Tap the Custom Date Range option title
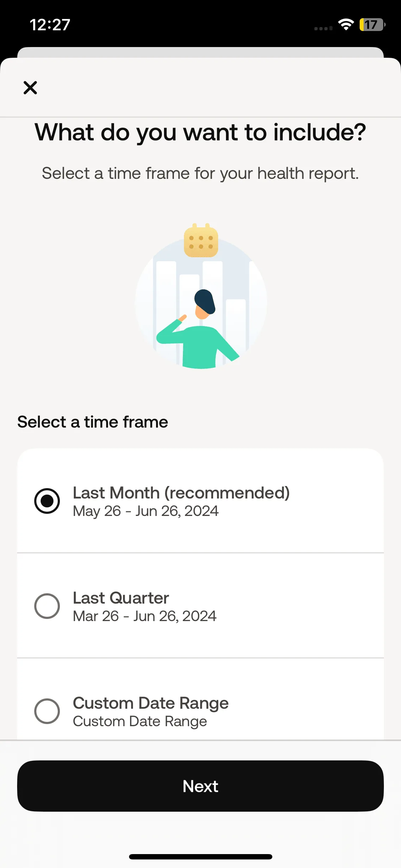Image resolution: width=401 pixels, height=868 pixels. pyautogui.click(x=151, y=703)
